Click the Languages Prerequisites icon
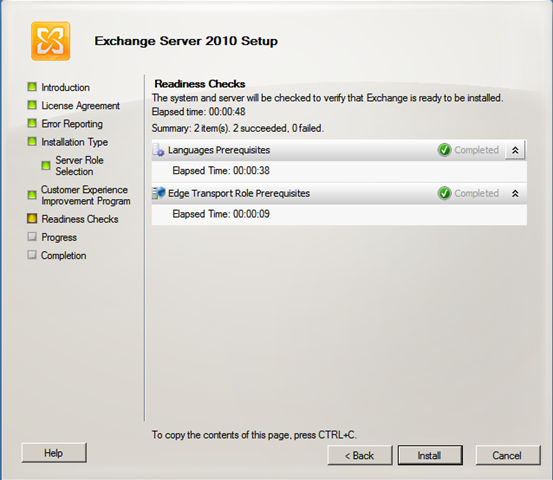The height and width of the screenshot is (480, 553). coord(158,150)
